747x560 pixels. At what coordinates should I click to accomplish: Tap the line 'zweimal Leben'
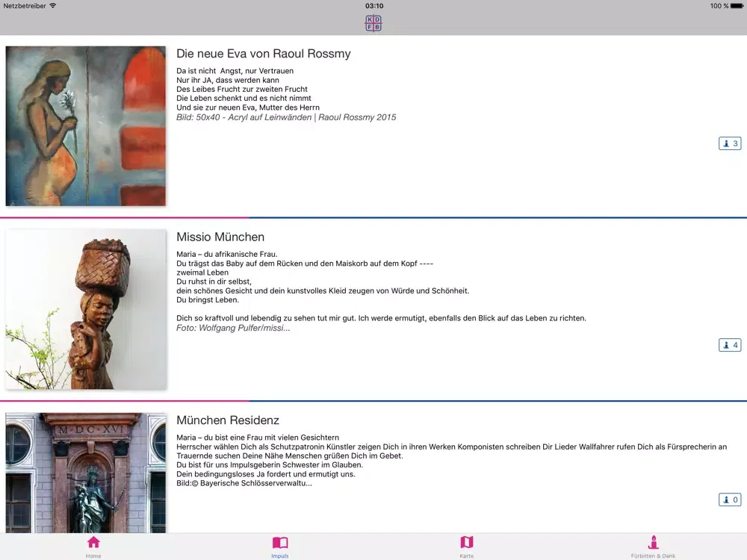click(x=202, y=273)
